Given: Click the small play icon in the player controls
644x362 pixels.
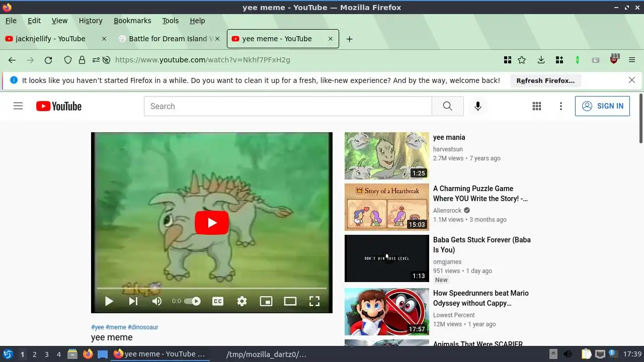Looking at the screenshot, I should (109, 301).
